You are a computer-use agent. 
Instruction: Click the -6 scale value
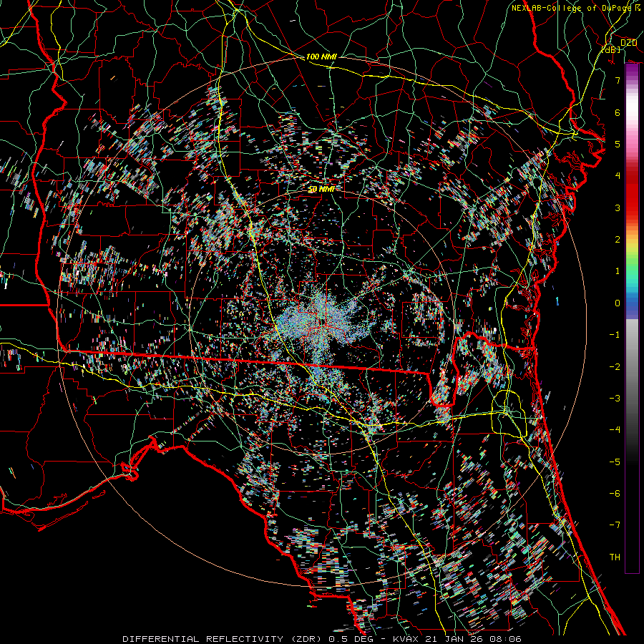tap(615, 493)
